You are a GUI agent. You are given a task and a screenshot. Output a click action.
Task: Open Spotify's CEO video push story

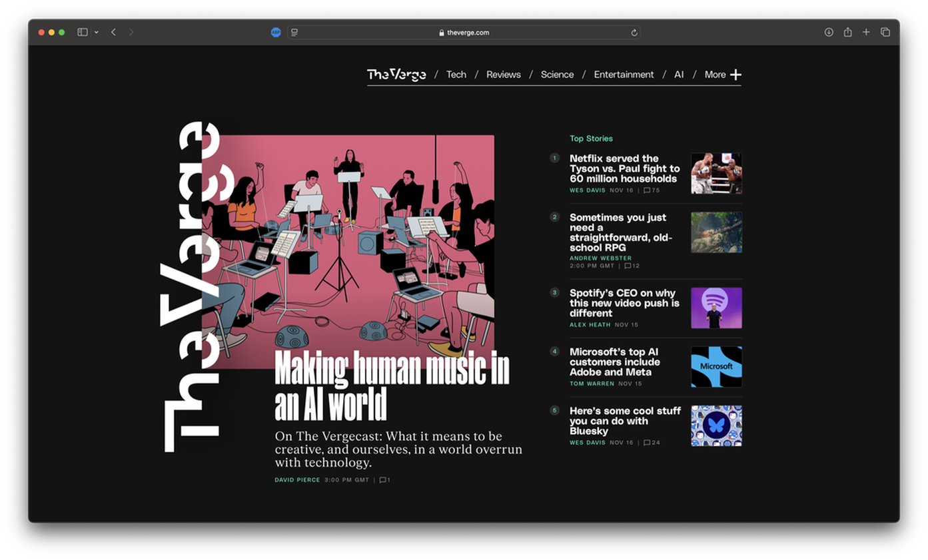[624, 303]
